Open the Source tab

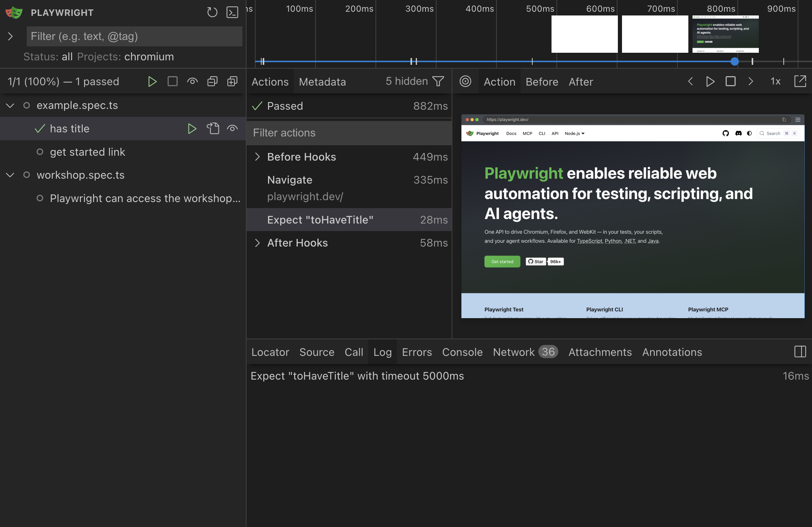(317, 352)
